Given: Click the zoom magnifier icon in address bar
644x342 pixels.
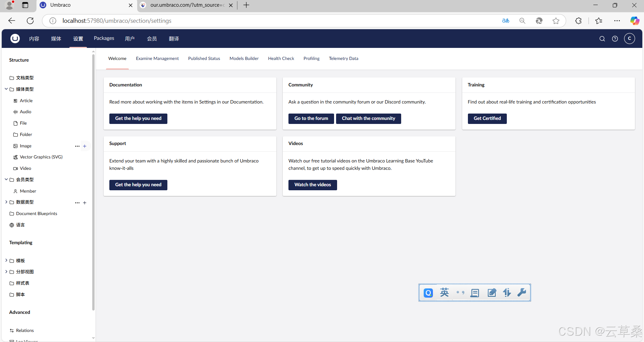Looking at the screenshot, I should click(x=522, y=21).
